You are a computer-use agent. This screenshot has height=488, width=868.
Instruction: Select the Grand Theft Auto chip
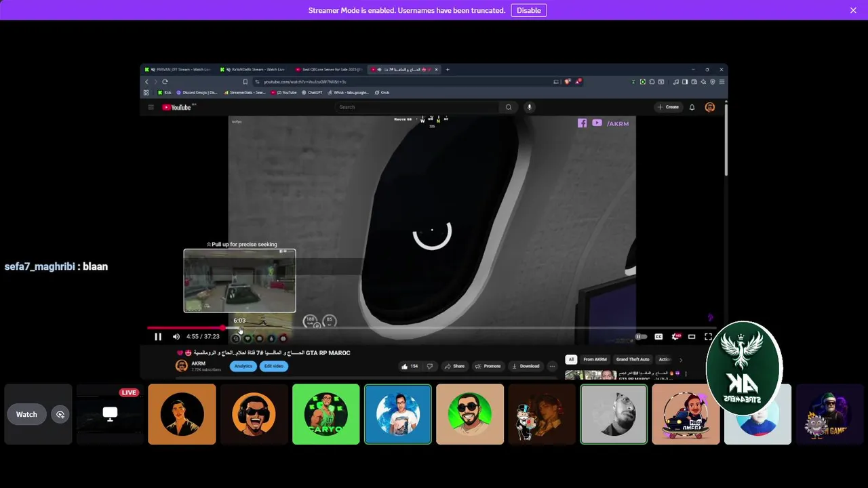click(x=633, y=359)
